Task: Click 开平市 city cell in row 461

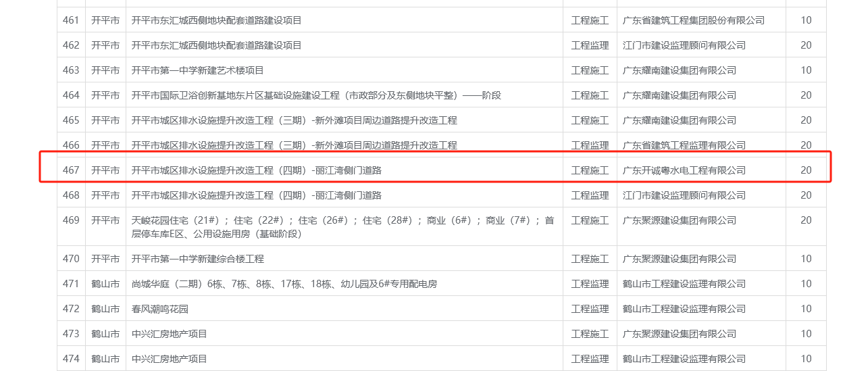Action: (105, 20)
